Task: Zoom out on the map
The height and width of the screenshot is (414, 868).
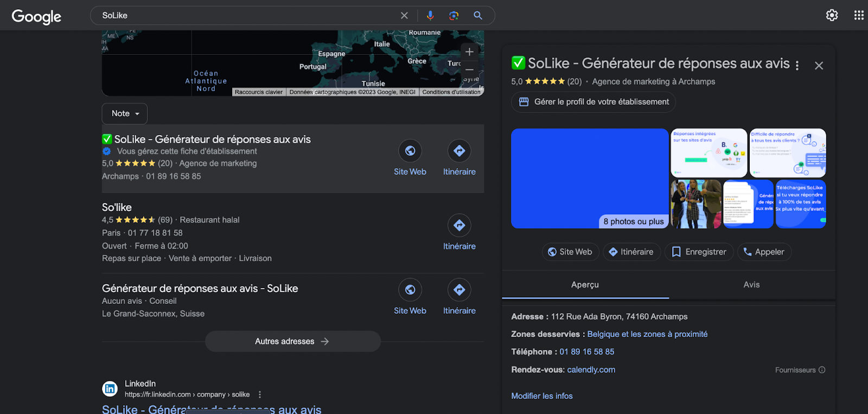Action: [469, 70]
